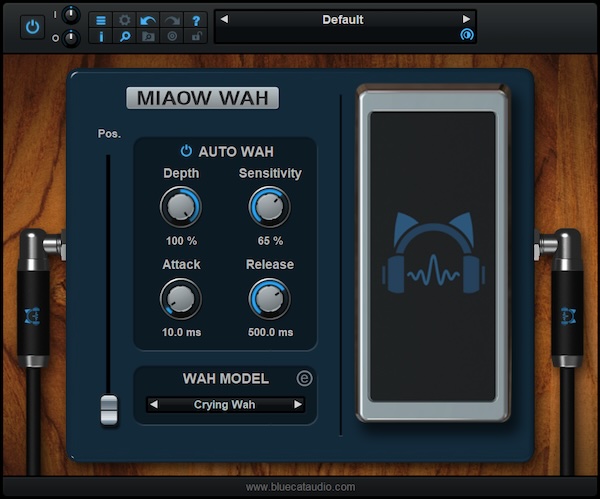Click the Wah Model edit 'e' icon

[304, 378]
